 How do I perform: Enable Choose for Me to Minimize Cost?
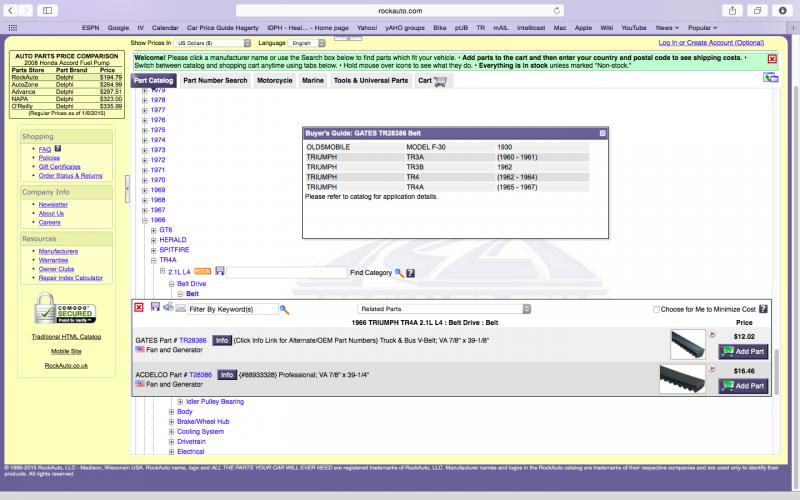656,310
